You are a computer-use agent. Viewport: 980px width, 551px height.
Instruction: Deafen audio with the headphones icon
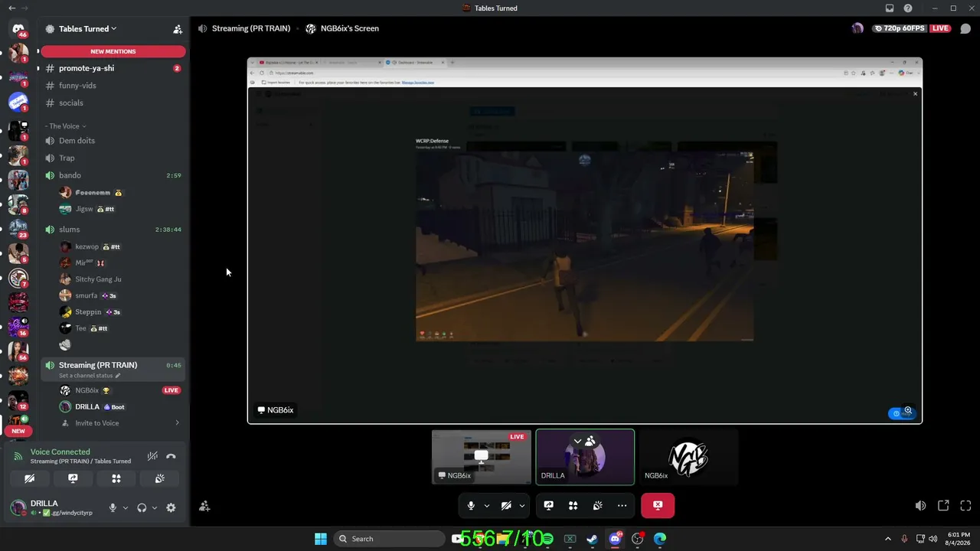click(x=142, y=507)
